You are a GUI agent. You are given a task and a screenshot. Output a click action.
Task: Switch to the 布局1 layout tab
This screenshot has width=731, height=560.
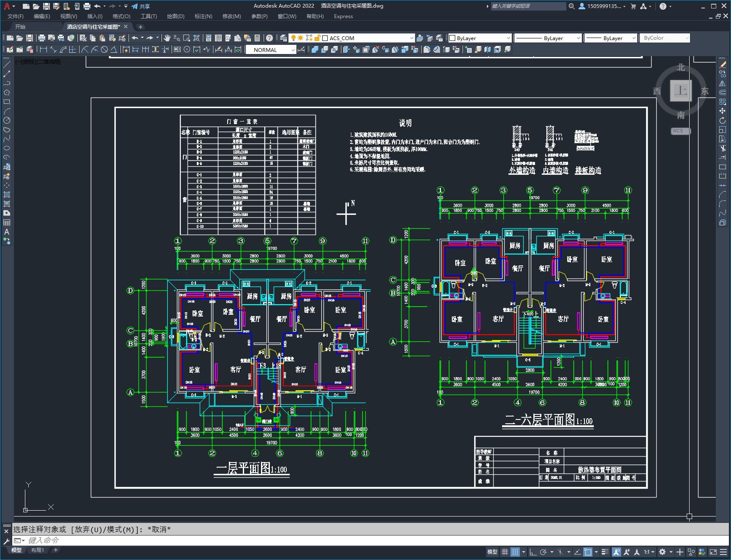pos(37,550)
